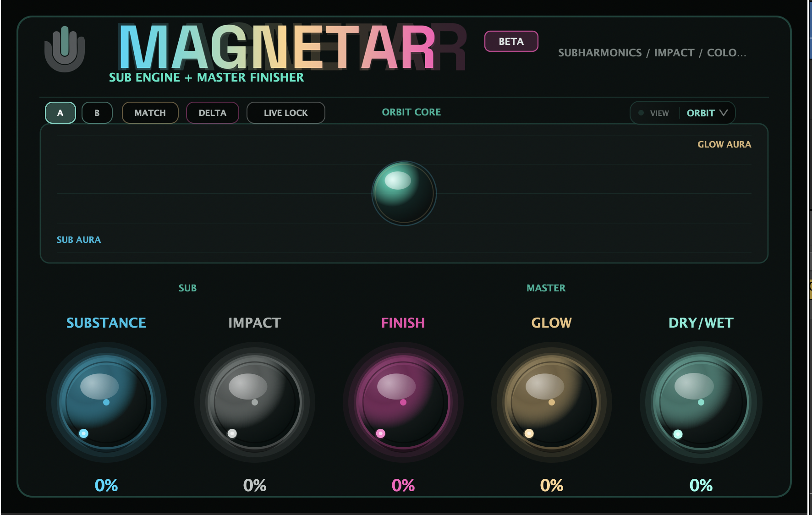Click the orbit core sphere
Image resolution: width=812 pixels, height=515 pixels.
point(404,193)
